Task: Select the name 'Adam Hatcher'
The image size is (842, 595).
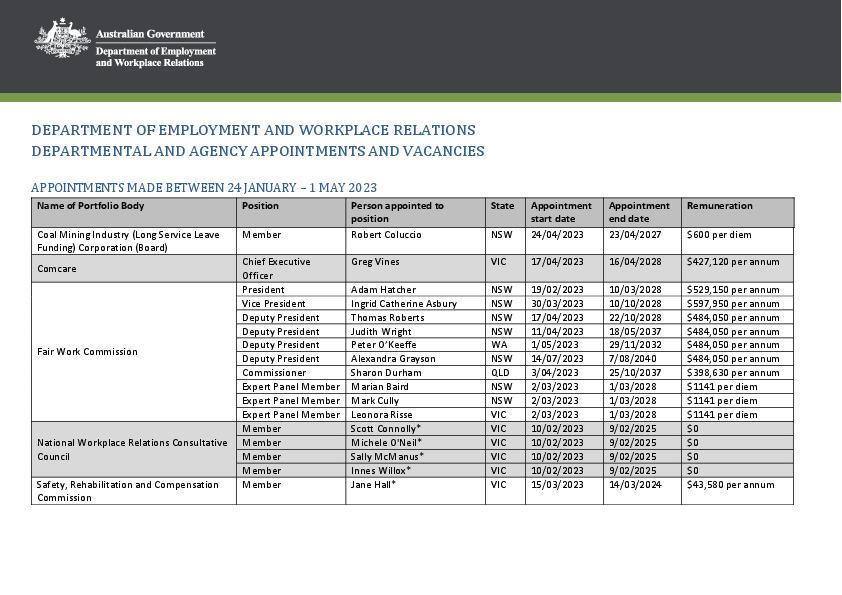Action: click(383, 289)
